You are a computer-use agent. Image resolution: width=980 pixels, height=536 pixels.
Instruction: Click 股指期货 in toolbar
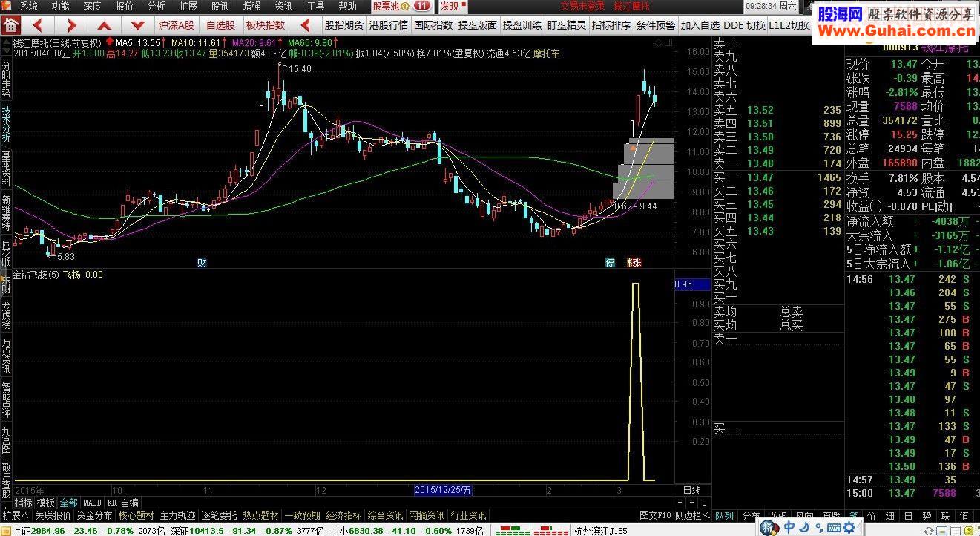(343, 24)
